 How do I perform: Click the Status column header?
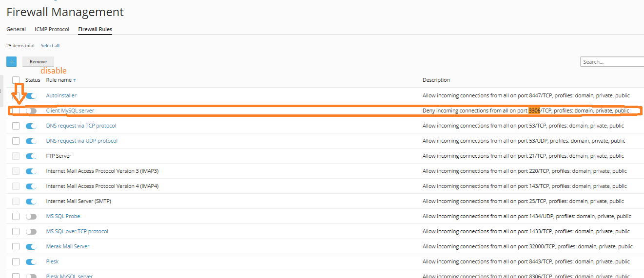33,80
